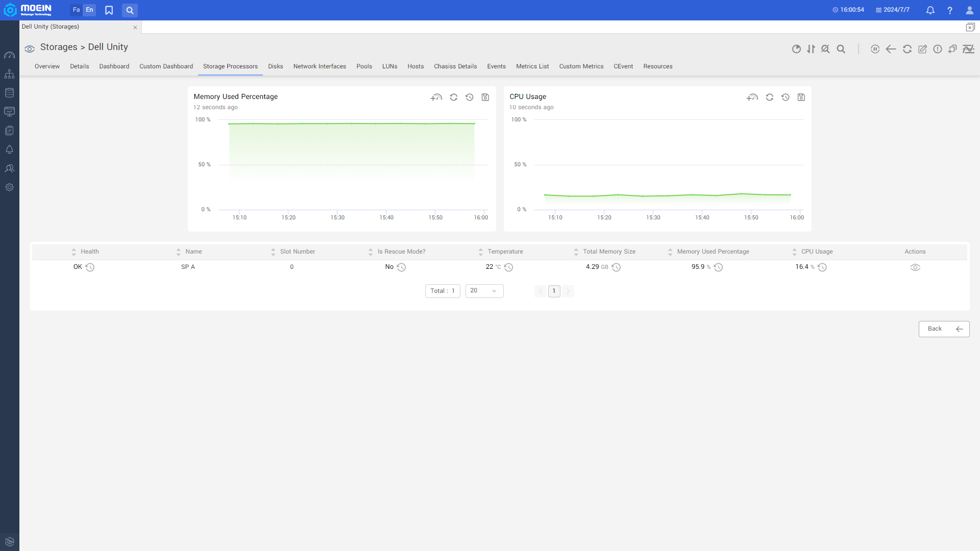The height and width of the screenshot is (551, 980).
Task: Open the Metrics List tab
Action: point(532,66)
